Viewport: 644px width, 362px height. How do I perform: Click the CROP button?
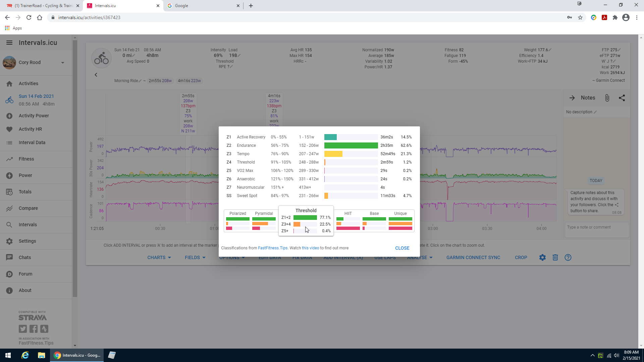[x=521, y=257]
